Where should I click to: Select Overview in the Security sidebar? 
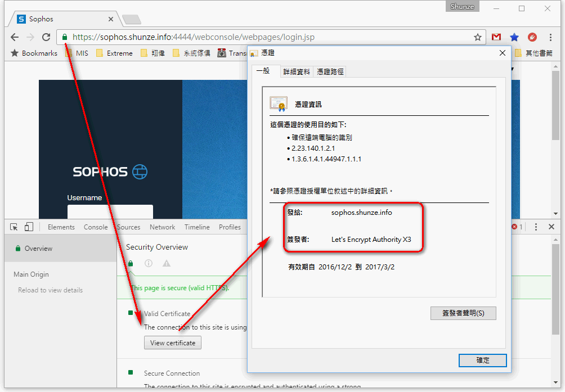[x=61, y=249]
